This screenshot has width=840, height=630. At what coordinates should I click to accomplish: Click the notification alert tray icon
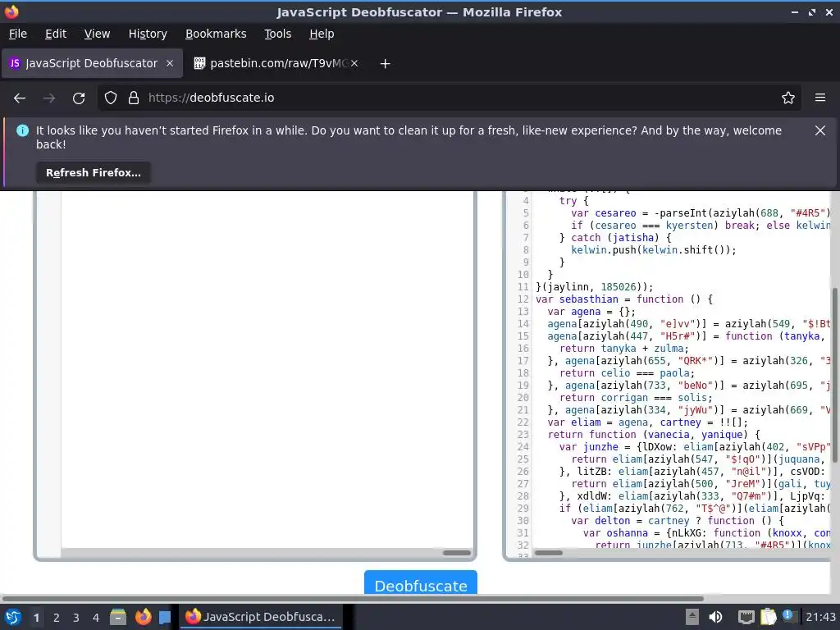pyautogui.click(x=788, y=616)
